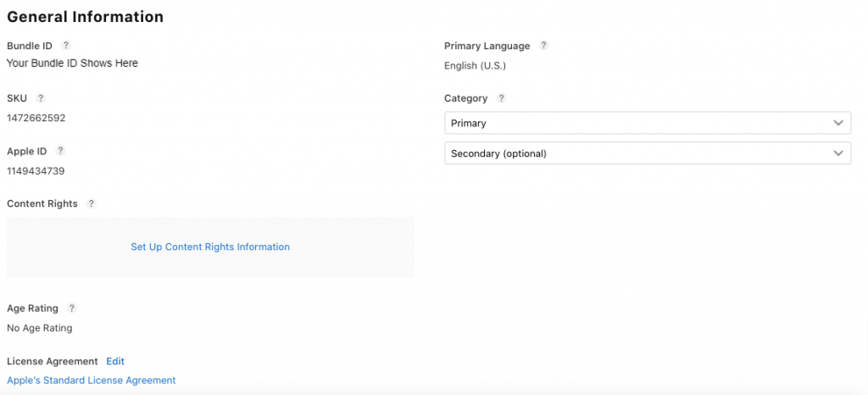Edit the License Agreement
Image resolution: width=868 pixels, height=395 pixels.
[x=115, y=361]
